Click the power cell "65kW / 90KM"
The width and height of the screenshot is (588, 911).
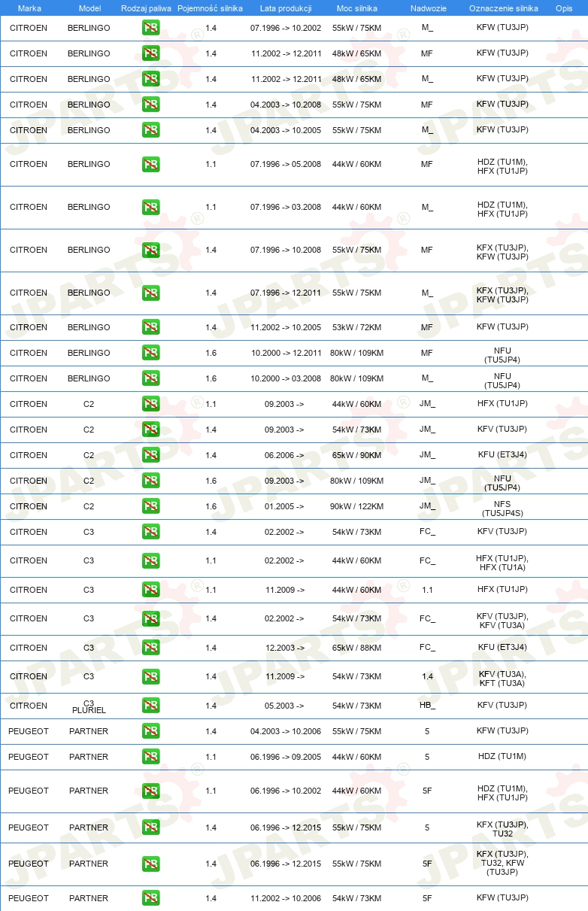[357, 455]
